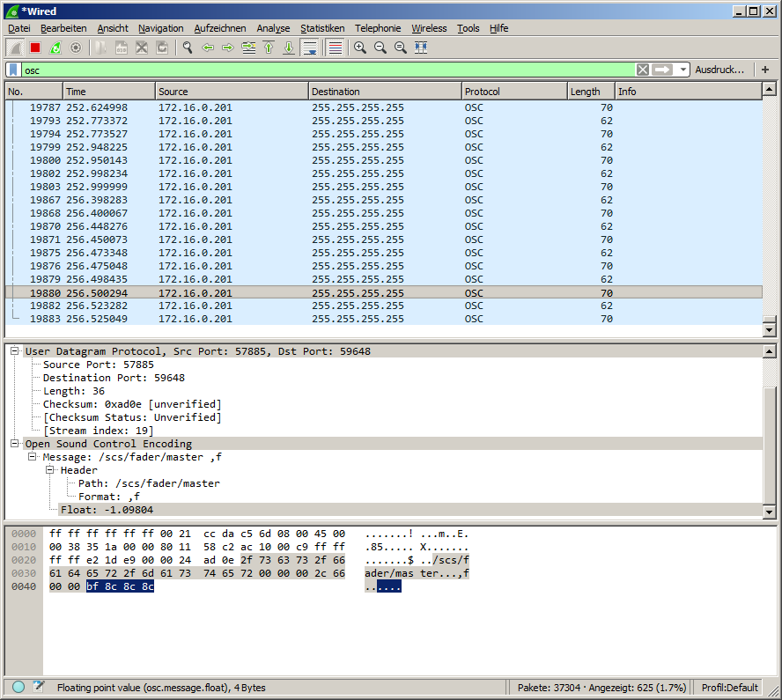Clear the display filter with X button
Viewport: 782px width, 700px height.
[x=643, y=70]
